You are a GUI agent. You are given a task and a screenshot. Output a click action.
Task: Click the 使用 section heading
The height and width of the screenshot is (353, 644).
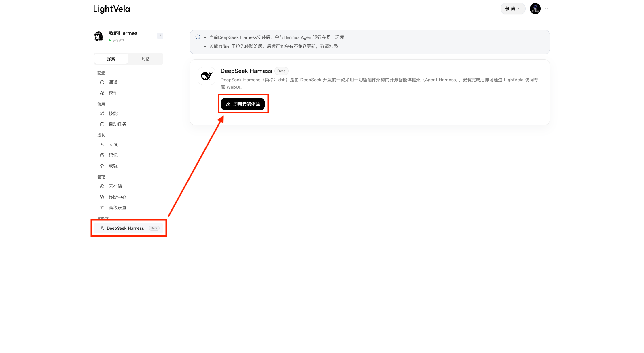[x=101, y=104]
